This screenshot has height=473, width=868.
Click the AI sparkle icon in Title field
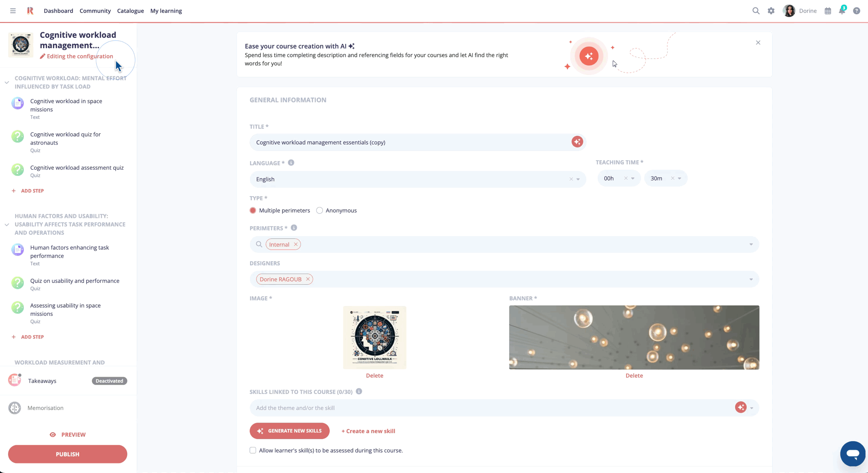click(577, 142)
